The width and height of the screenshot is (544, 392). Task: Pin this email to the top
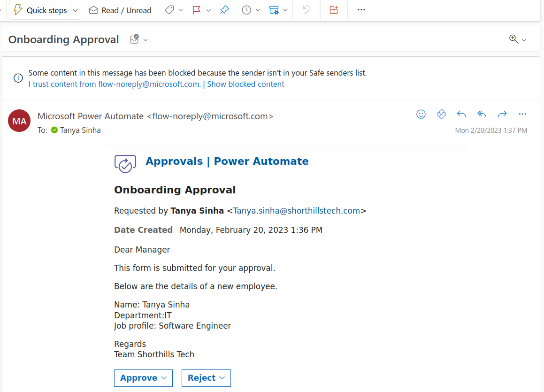(x=224, y=10)
